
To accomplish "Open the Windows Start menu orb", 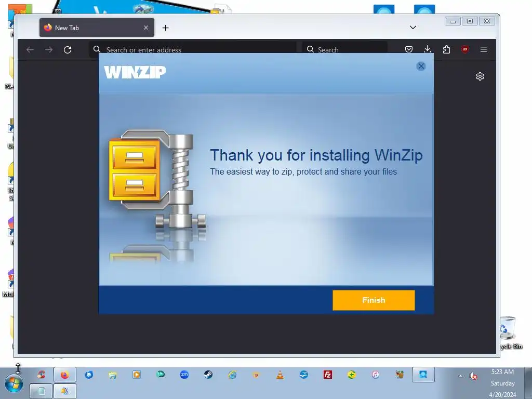I will [x=14, y=384].
